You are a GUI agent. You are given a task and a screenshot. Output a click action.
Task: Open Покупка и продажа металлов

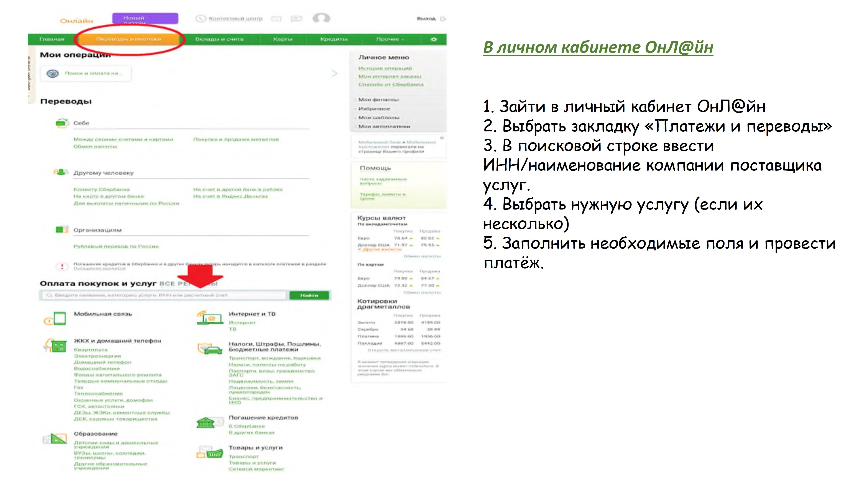pyautogui.click(x=236, y=139)
